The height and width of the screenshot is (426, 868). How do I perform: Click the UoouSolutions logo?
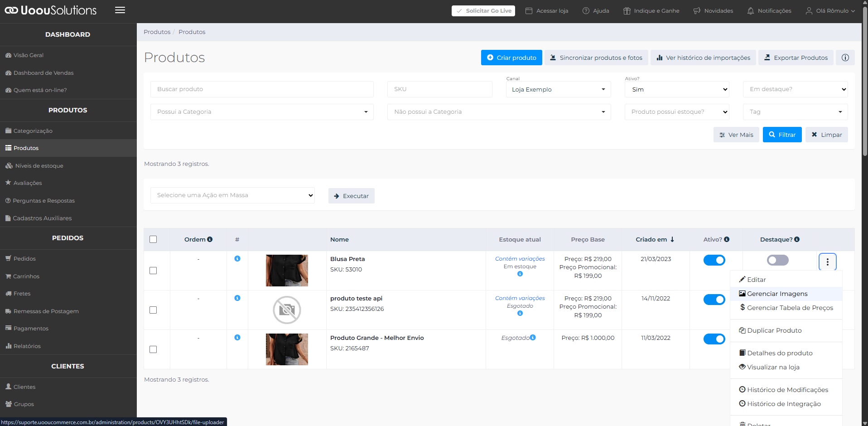coord(51,10)
